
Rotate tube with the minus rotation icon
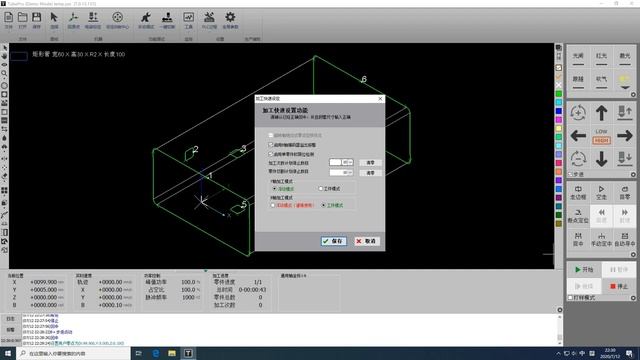click(578, 158)
